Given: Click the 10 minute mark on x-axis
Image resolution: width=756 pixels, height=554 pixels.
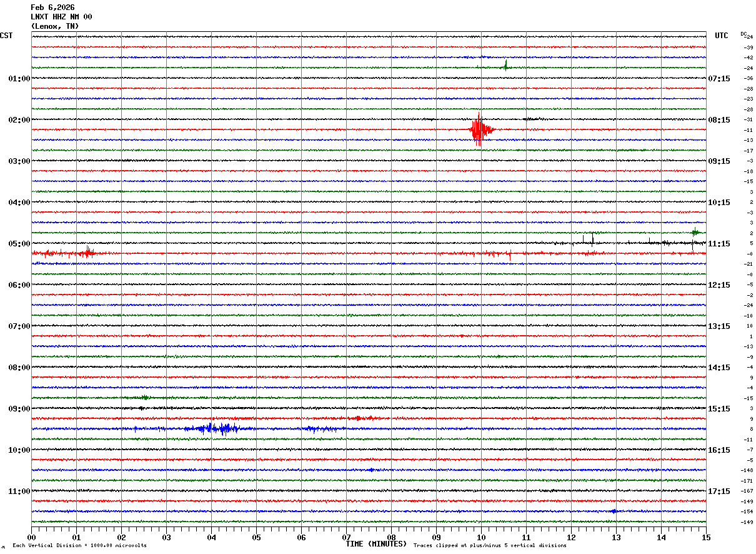Looking at the screenshot, I should point(481,538).
